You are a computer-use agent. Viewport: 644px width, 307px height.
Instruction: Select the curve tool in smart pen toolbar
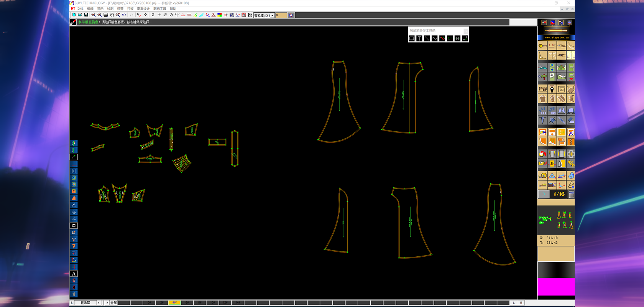tap(434, 38)
